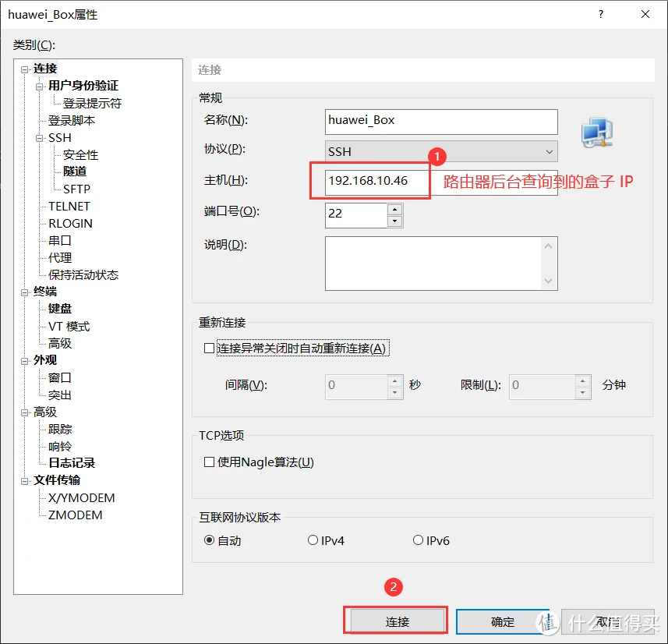Select 窗口 under 外观
Image resolution: width=668 pixels, height=644 pixels.
pos(60,377)
